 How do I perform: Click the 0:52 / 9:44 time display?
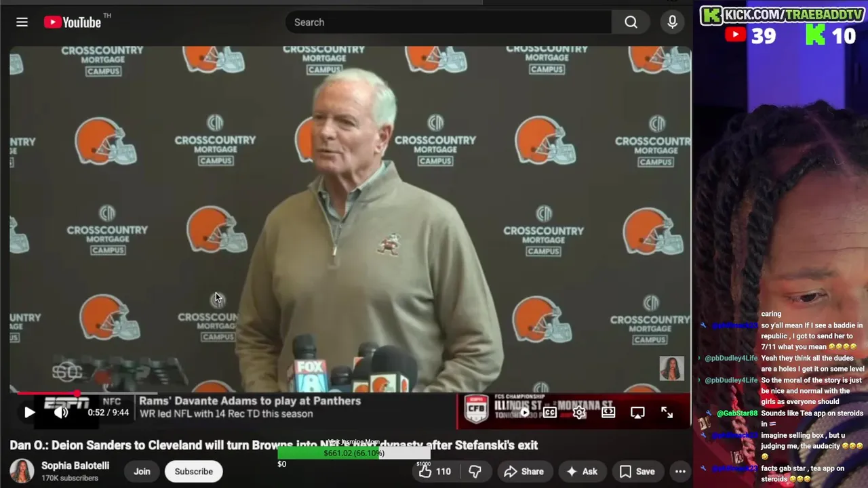point(108,412)
